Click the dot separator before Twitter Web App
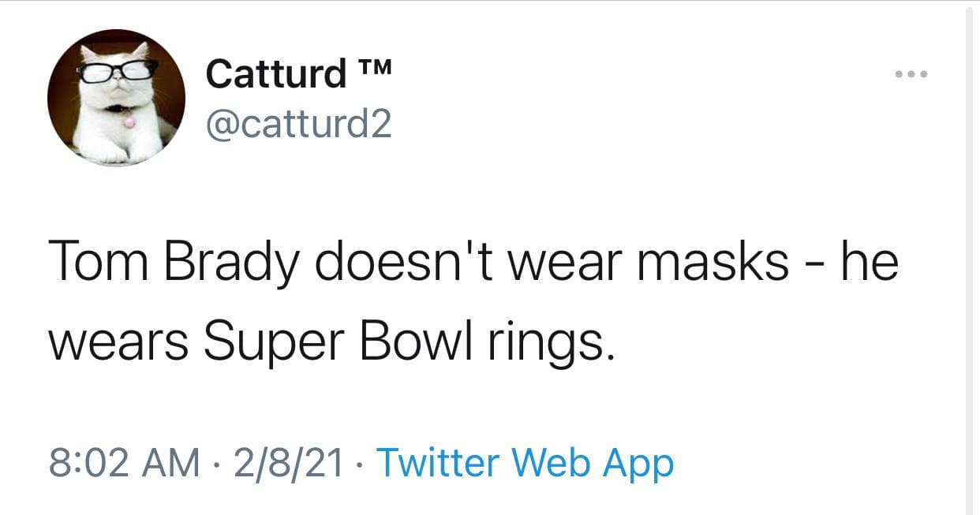This screenshot has height=515, width=980. coord(361,465)
